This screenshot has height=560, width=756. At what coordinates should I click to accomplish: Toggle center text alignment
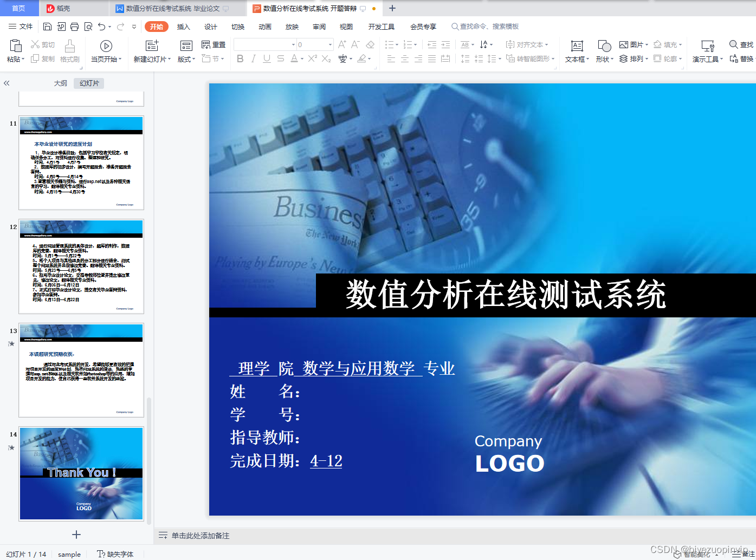pos(405,58)
